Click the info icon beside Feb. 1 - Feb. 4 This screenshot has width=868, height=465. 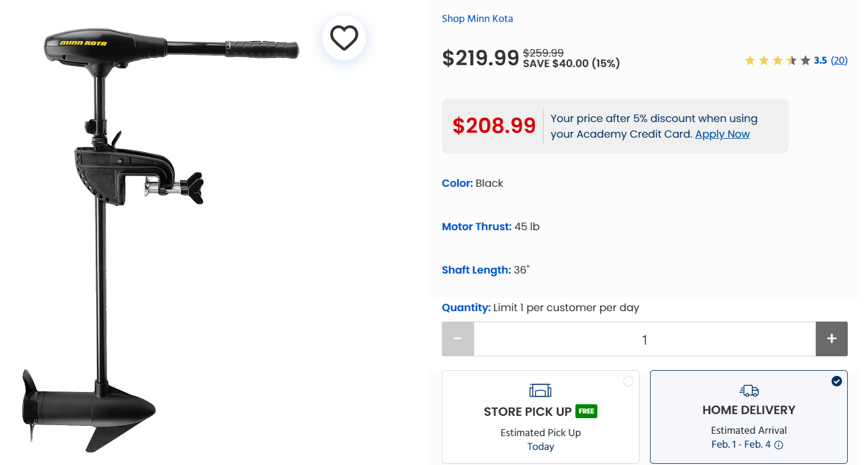click(x=779, y=445)
